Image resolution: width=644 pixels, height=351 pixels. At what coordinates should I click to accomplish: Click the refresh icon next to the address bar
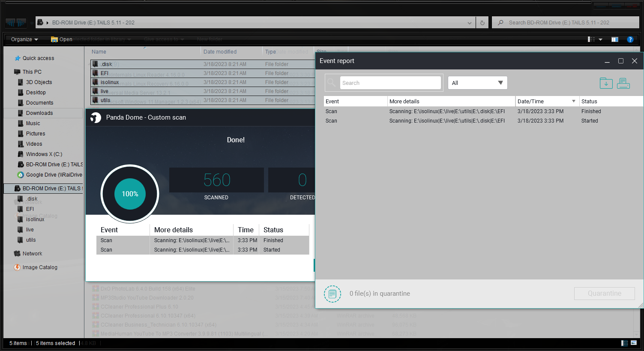pos(482,23)
